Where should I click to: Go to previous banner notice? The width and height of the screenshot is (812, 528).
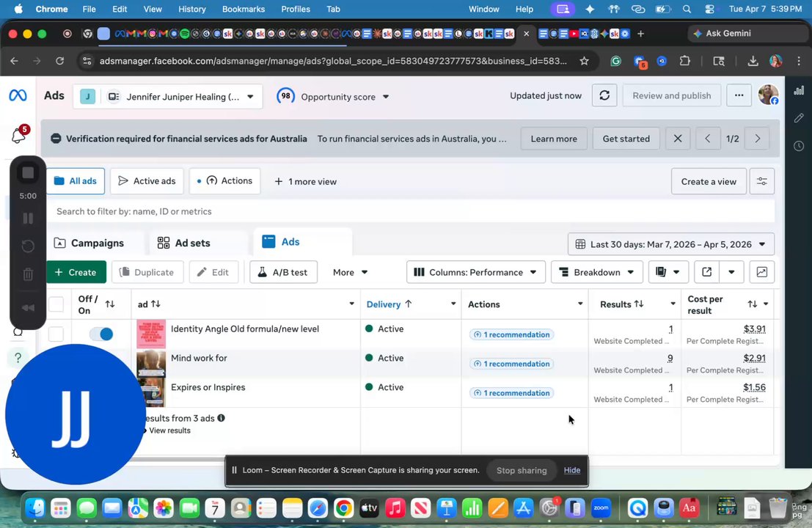coord(707,139)
